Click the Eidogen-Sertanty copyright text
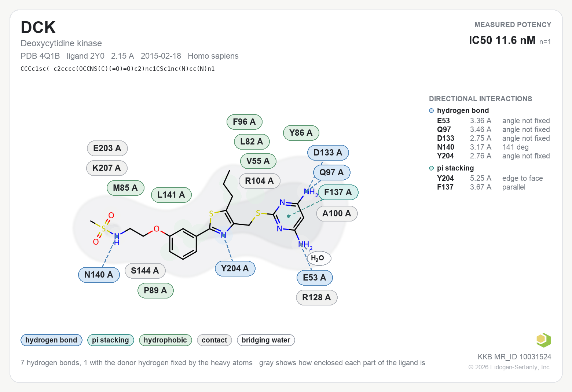Screen dimensions: 572x392 tap(510, 367)
